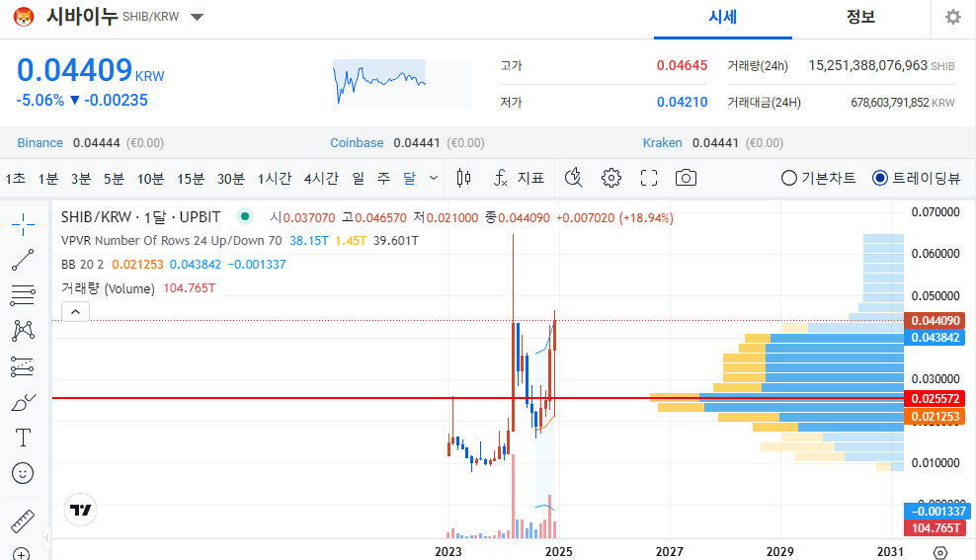Click the Kraken price link

pyautogui.click(x=662, y=143)
